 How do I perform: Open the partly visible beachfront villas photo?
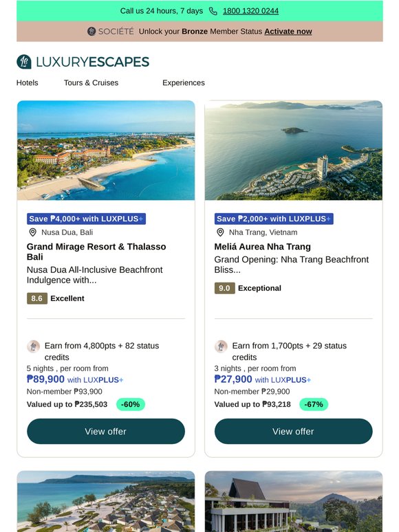pos(106,501)
